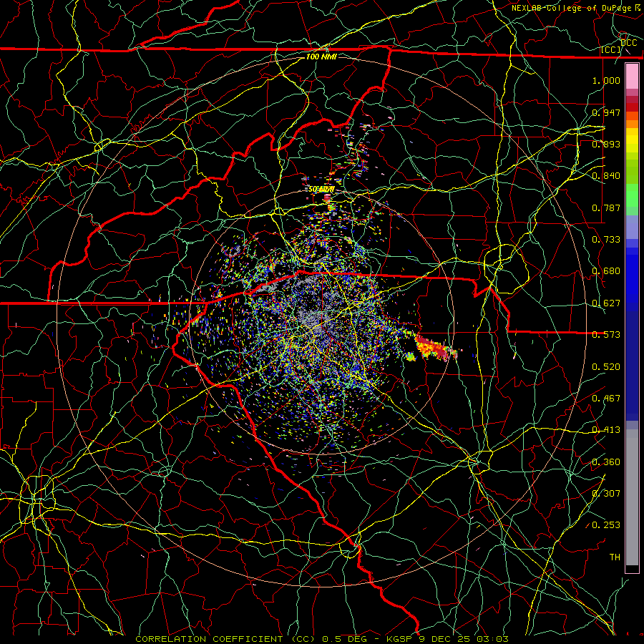This screenshot has width=644, height=644.
Task: Select the 0.467 legend value
Action: (606, 399)
